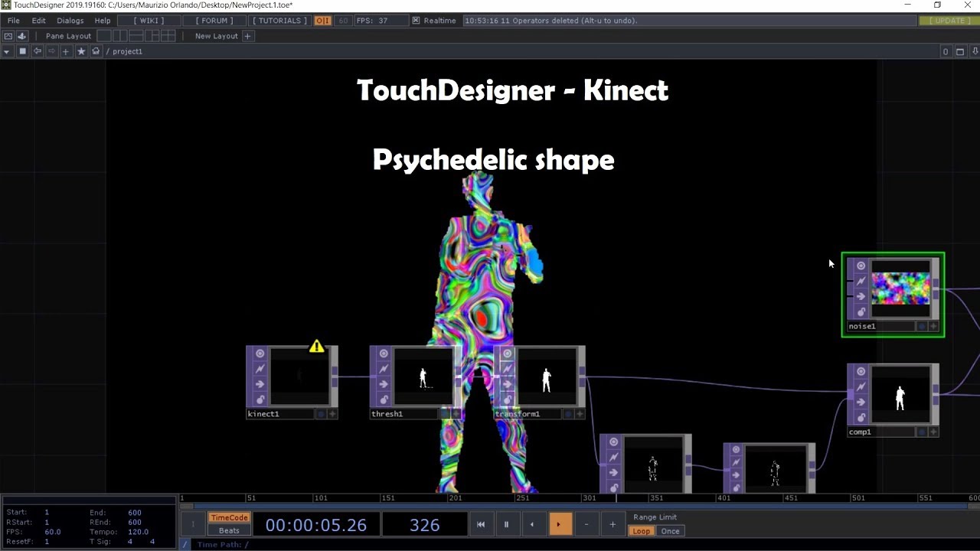Toggle the bypass arrow flag on kinect1

260,384
